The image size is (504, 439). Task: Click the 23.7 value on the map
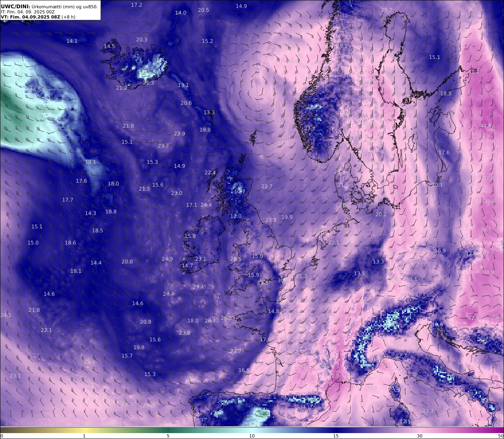click(x=163, y=146)
